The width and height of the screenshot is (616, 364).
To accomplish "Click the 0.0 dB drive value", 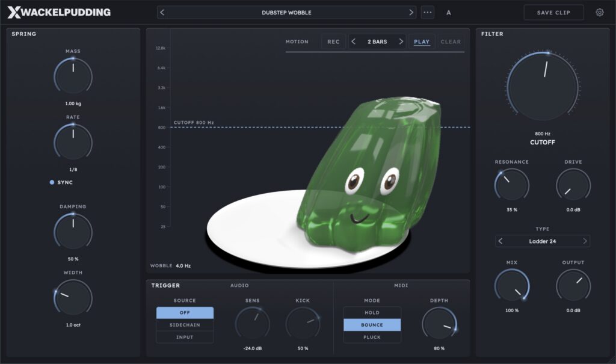I will (x=573, y=210).
